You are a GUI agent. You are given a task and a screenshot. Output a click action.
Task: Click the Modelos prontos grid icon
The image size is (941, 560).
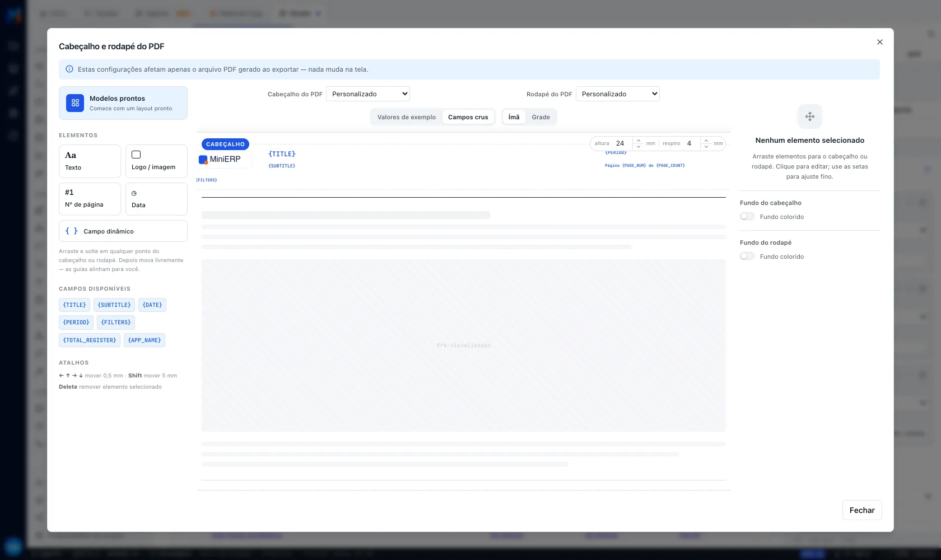(x=75, y=103)
